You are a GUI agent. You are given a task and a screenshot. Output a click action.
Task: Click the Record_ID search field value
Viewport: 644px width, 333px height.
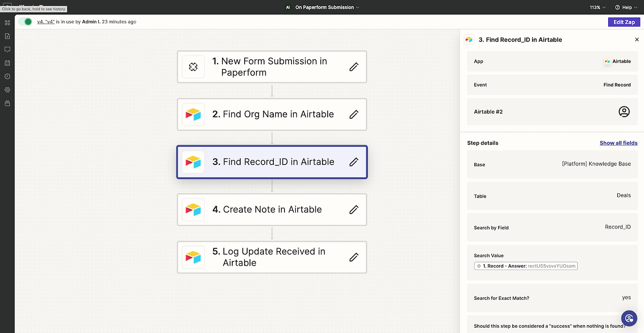[618, 227]
